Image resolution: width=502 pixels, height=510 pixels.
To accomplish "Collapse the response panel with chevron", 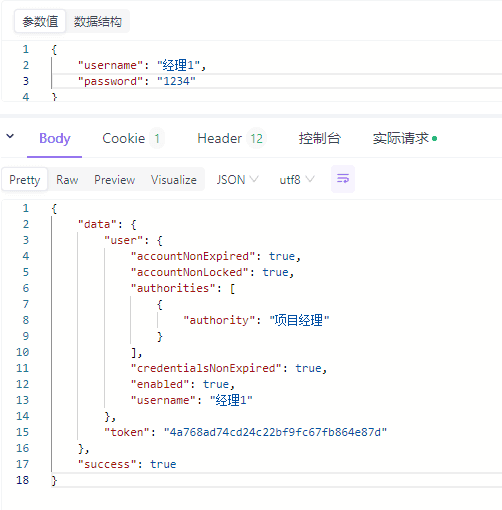I will click(10, 136).
